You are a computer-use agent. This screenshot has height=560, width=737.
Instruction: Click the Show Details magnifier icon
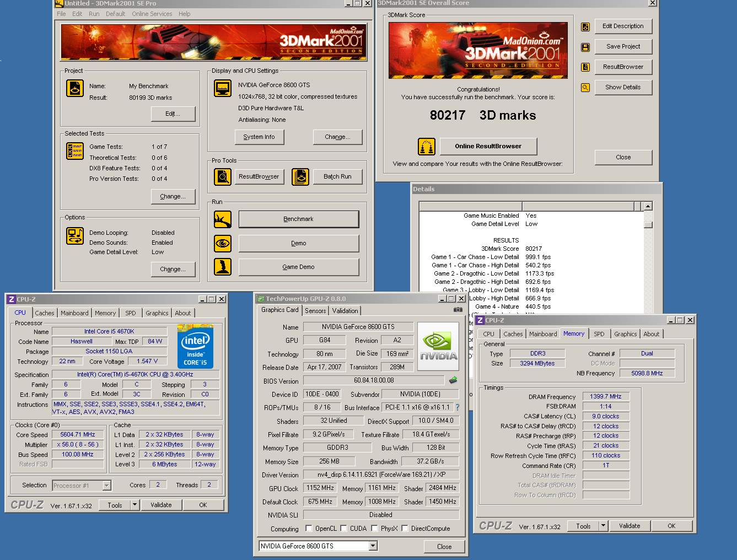coord(585,88)
